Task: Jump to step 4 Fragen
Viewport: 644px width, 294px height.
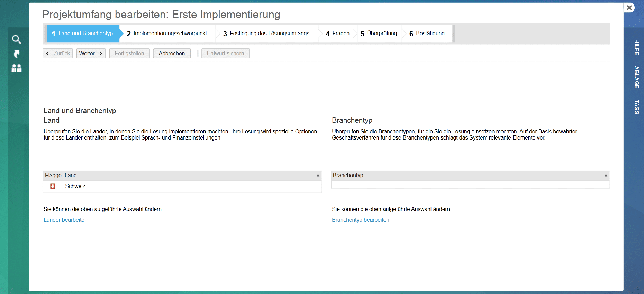Action: (337, 34)
